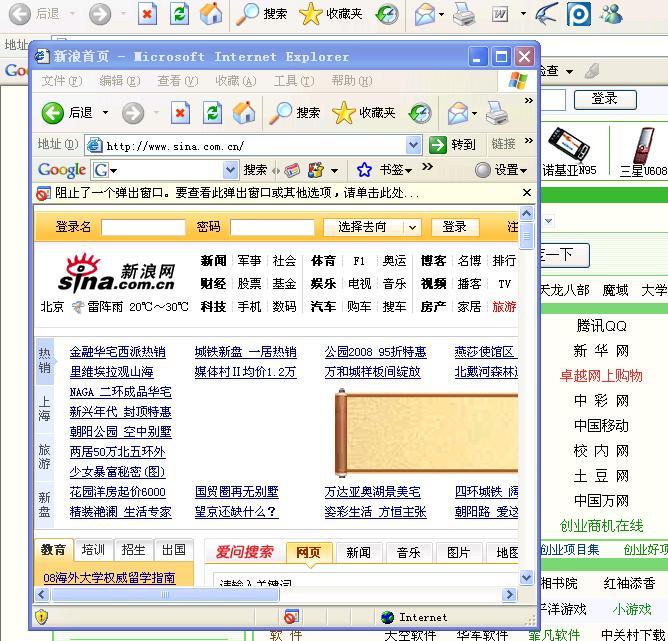The width and height of the screenshot is (668, 641).
Task: Click the Internet zone globe in status bar
Action: pyautogui.click(x=388, y=617)
